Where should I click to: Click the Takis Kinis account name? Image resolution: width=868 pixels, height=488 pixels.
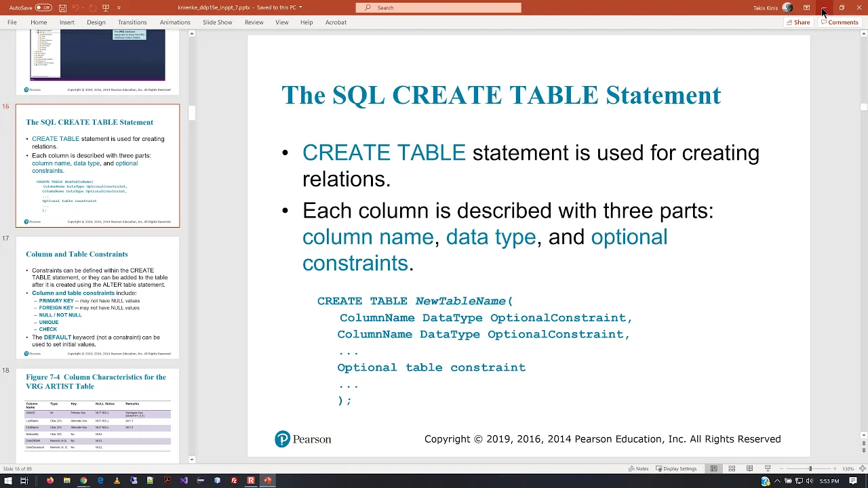click(766, 7)
